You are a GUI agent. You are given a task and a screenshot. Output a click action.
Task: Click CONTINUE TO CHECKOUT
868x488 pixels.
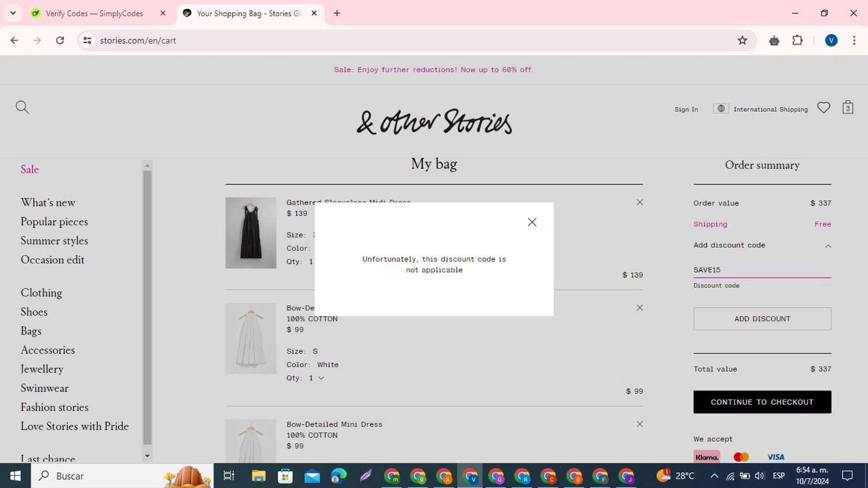pyautogui.click(x=762, y=402)
